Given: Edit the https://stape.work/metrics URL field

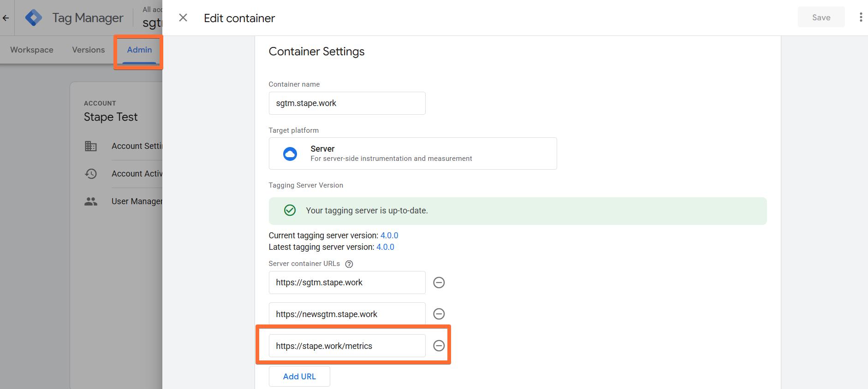Looking at the screenshot, I should pos(347,346).
